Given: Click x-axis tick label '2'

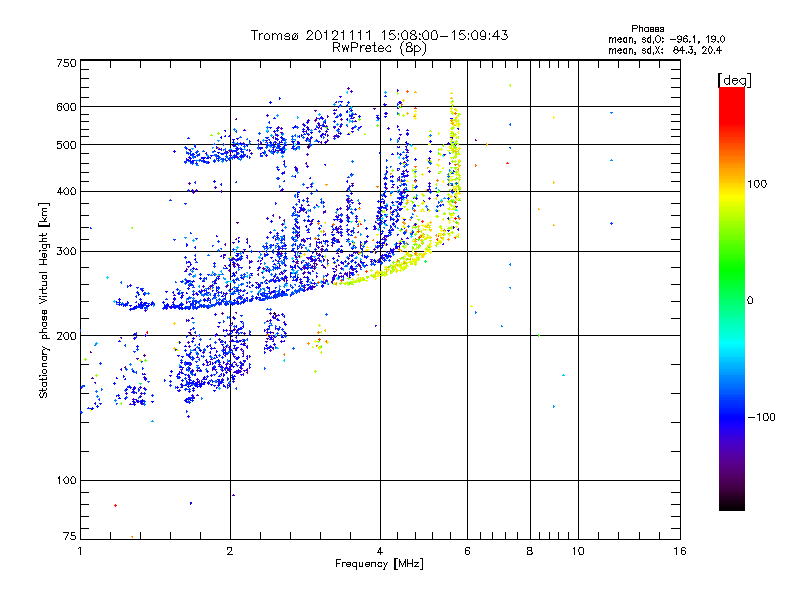Looking at the screenshot, I should (230, 551).
